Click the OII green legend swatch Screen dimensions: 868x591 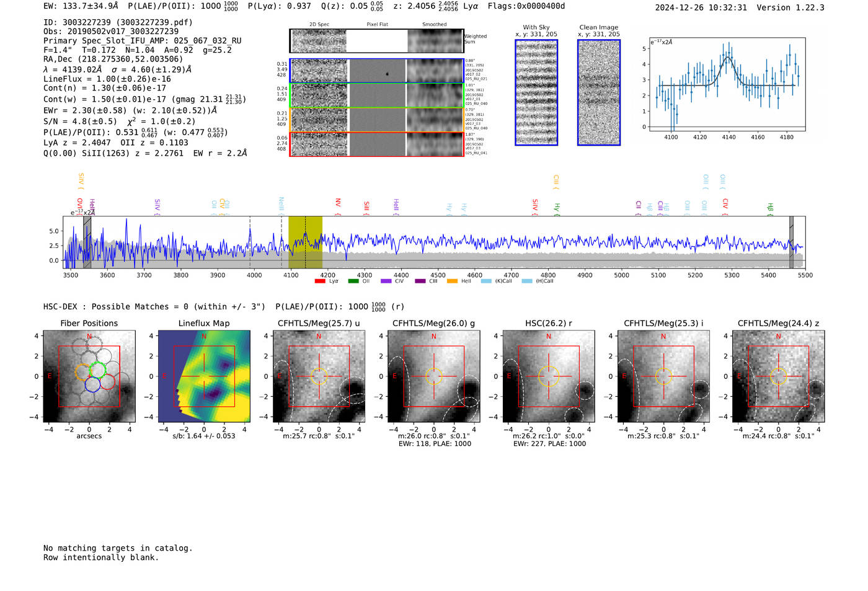[353, 282]
